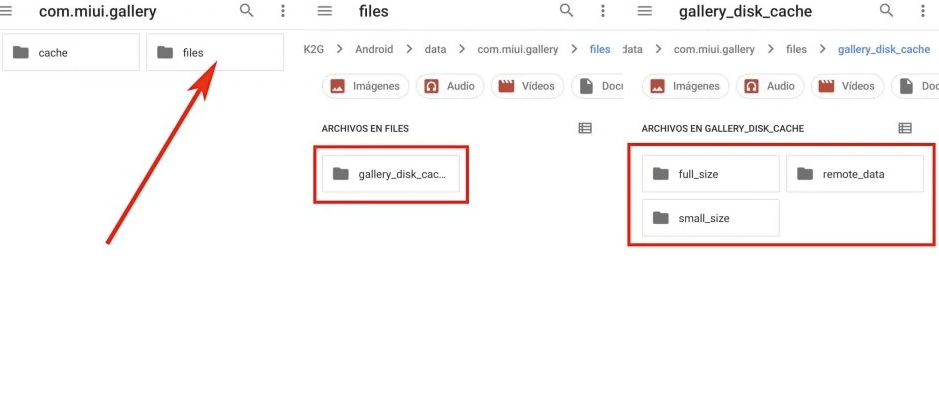939x401 pixels.
Task: Tap search icon in the 'files' panel header
Action: 567,11
